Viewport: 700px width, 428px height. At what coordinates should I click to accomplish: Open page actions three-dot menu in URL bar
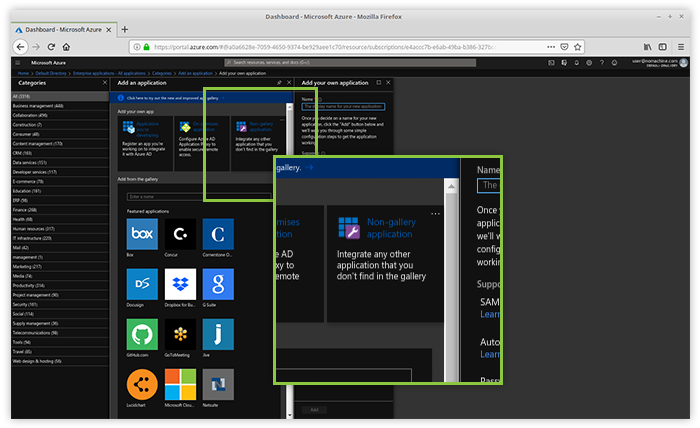click(551, 47)
